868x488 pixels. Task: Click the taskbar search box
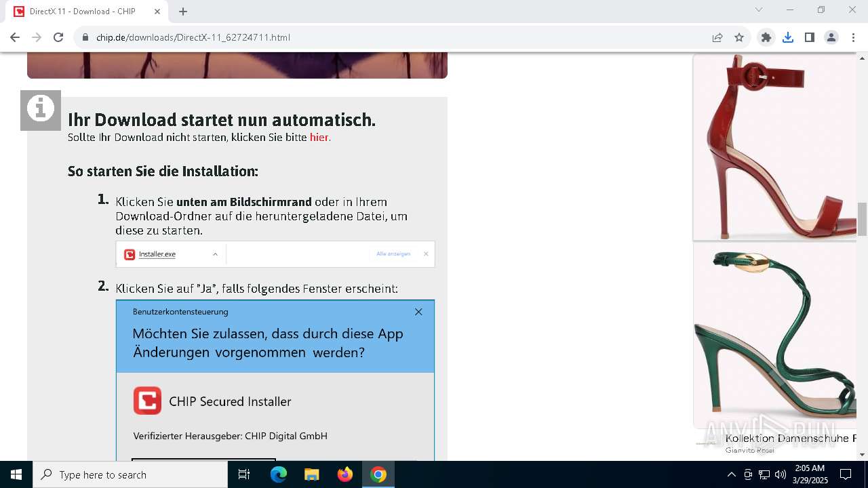coord(130,474)
